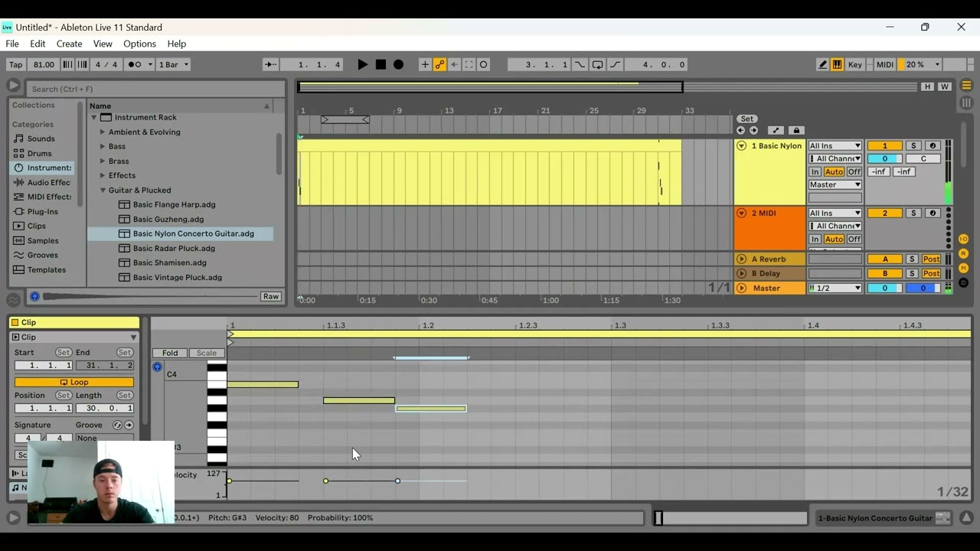
Task: Expand the Ambient & Evolving folder
Action: (102, 132)
